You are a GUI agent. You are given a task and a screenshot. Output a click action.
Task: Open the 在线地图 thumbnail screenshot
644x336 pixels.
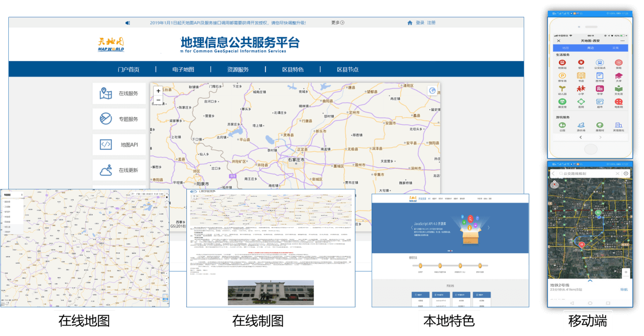(x=85, y=248)
